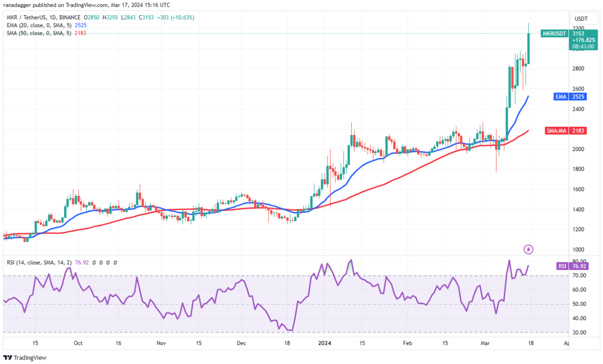
Task: Click the 80.00 RSI axis label
Action: pos(579,261)
